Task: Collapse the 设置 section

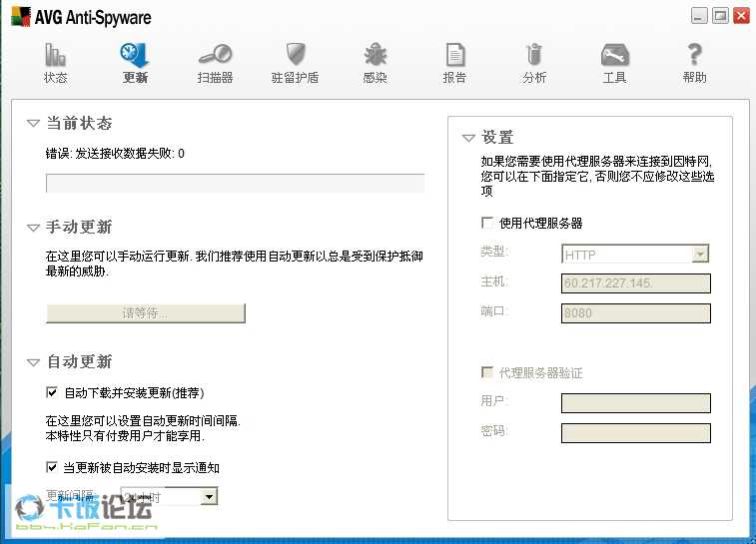Action: click(468, 139)
